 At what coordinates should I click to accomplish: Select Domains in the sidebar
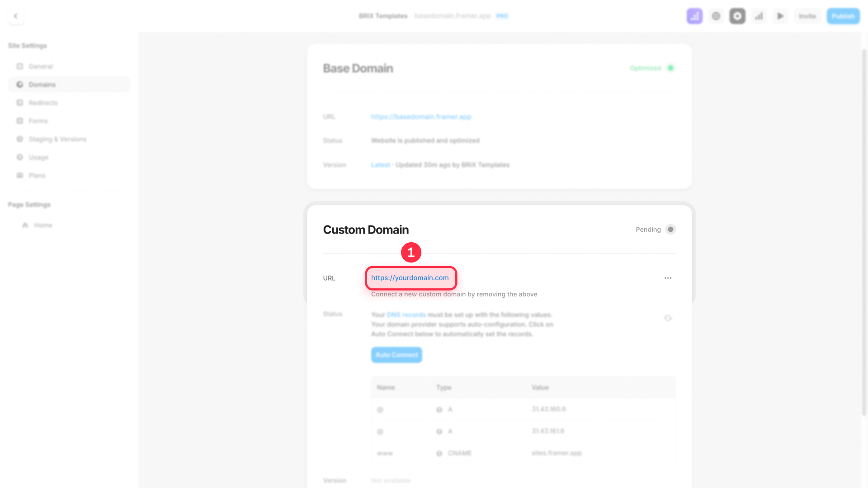point(69,84)
